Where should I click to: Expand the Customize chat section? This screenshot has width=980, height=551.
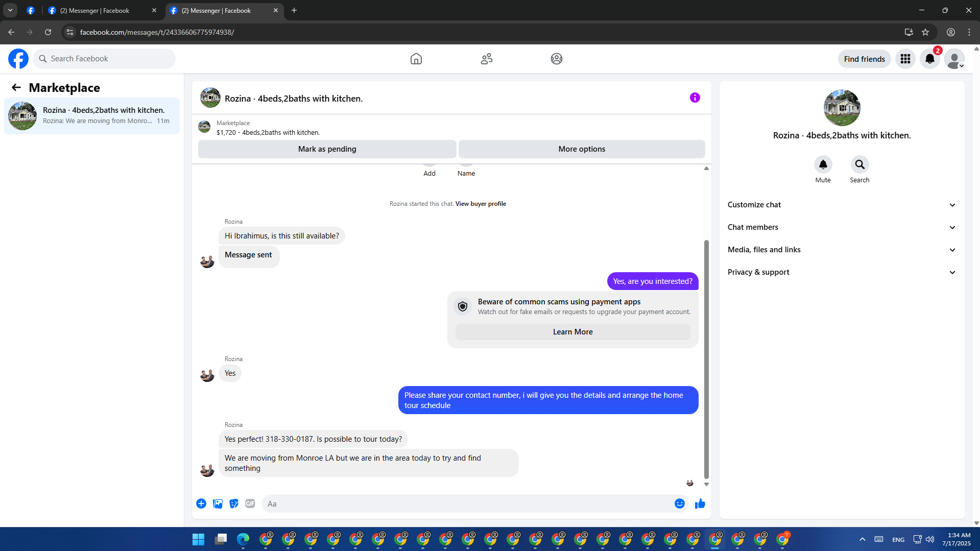[842, 205]
